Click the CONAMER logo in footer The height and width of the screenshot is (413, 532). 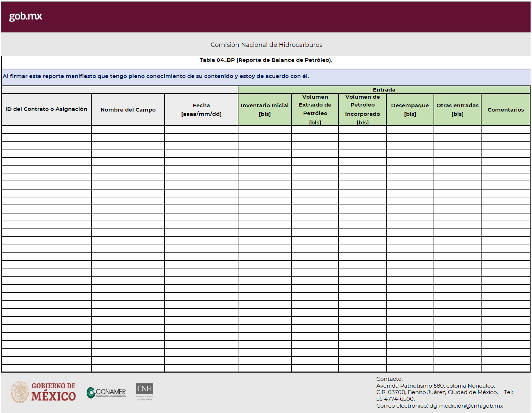[106, 392]
